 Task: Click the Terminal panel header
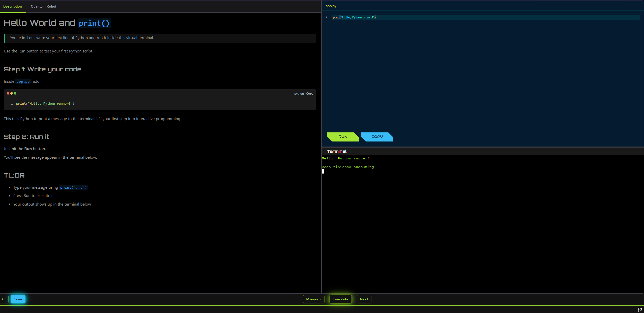click(x=336, y=151)
